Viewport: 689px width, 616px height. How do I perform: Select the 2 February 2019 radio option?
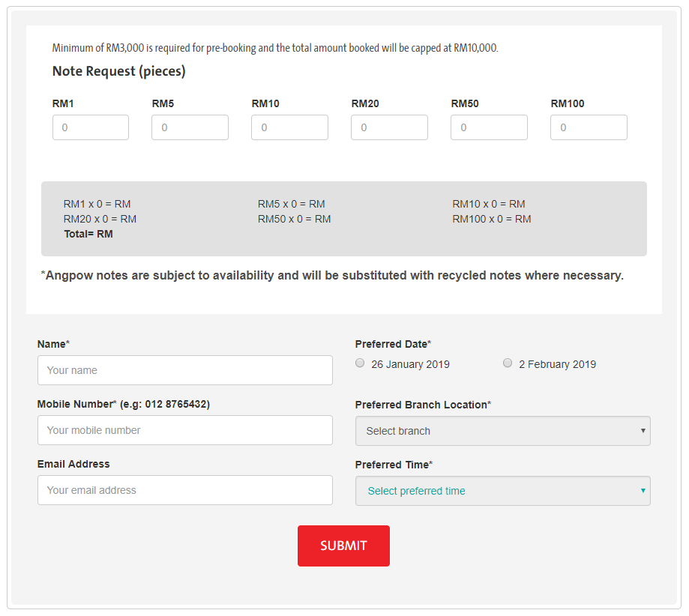508,363
